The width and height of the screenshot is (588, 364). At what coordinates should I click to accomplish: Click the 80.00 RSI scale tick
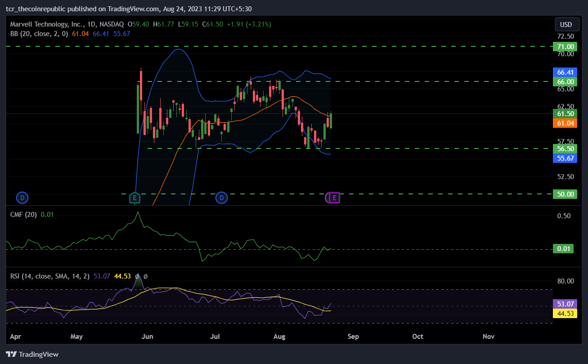pyautogui.click(x=565, y=281)
